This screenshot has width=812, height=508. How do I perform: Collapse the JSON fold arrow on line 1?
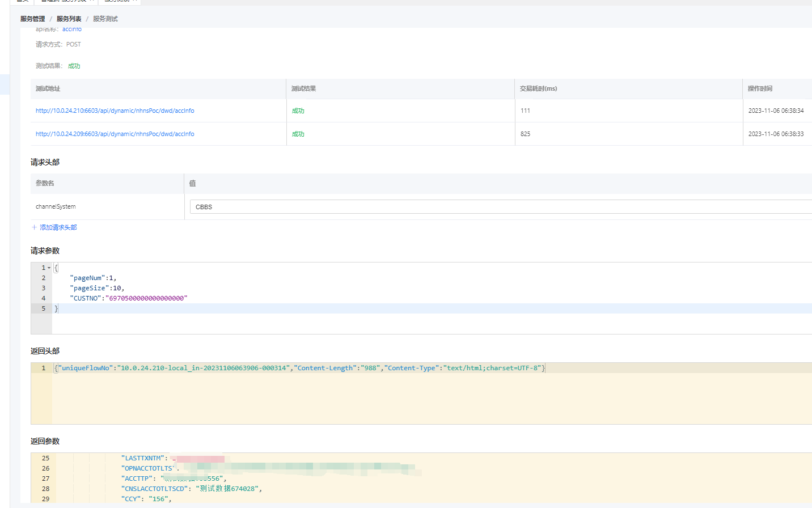tap(49, 268)
